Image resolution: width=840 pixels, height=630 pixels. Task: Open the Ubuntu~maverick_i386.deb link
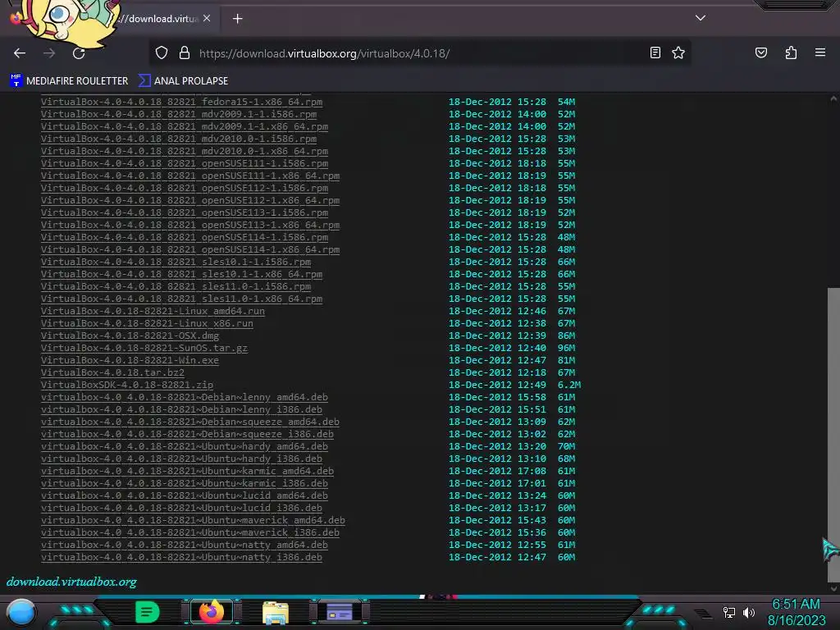click(x=190, y=533)
